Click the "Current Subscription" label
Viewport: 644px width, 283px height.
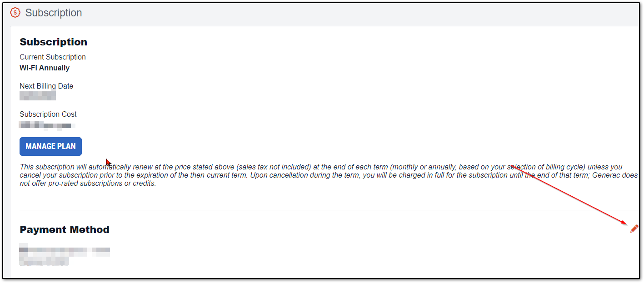pos(52,57)
